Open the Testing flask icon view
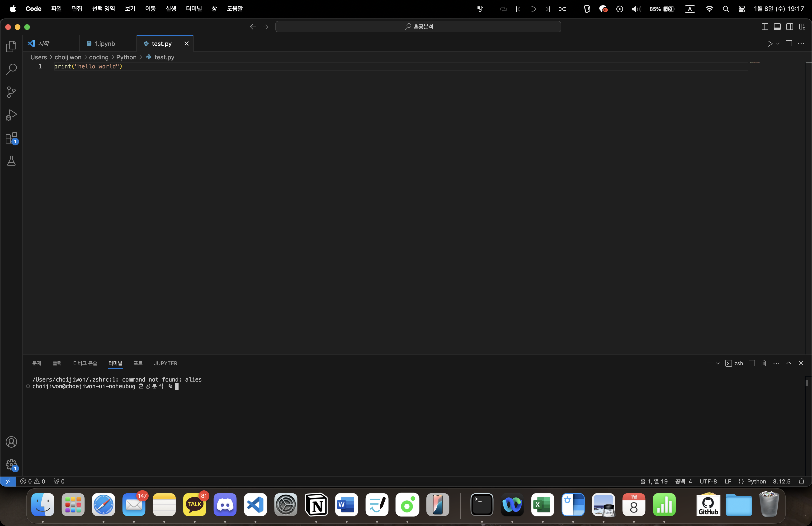 [11, 161]
